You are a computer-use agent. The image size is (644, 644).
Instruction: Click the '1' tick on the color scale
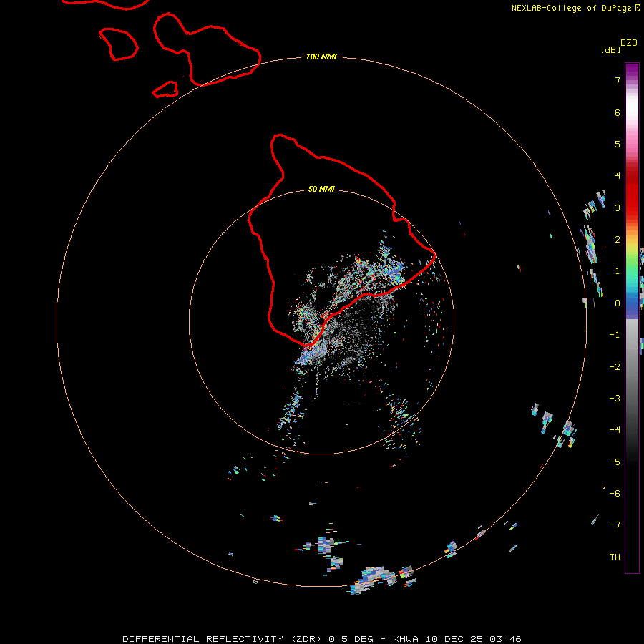(x=618, y=271)
